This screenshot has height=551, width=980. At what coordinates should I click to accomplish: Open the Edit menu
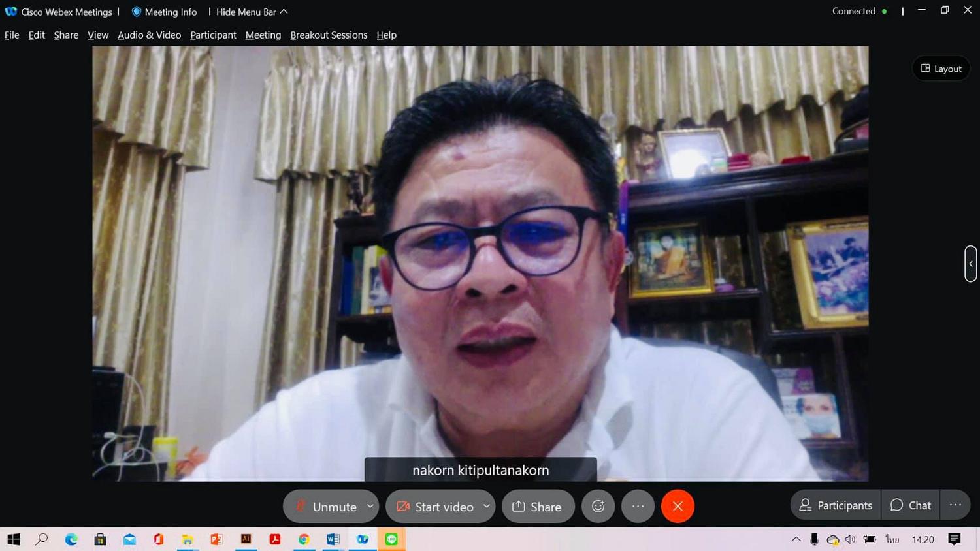point(37,35)
